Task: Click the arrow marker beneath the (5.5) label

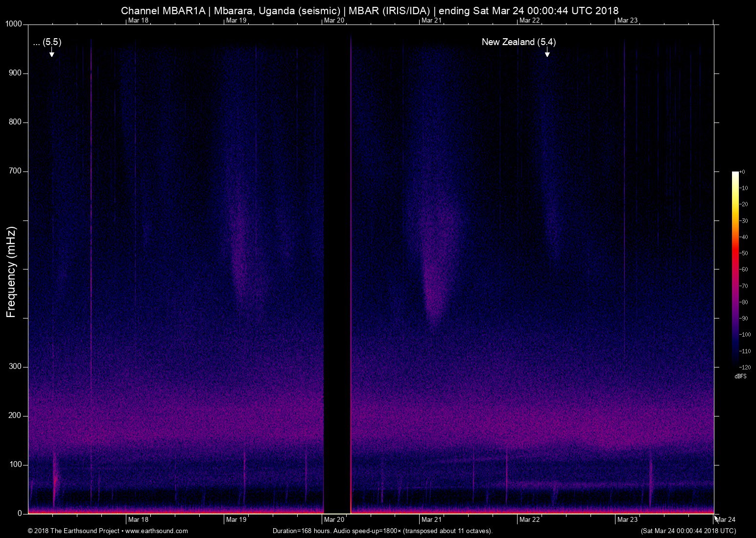Action: point(51,53)
